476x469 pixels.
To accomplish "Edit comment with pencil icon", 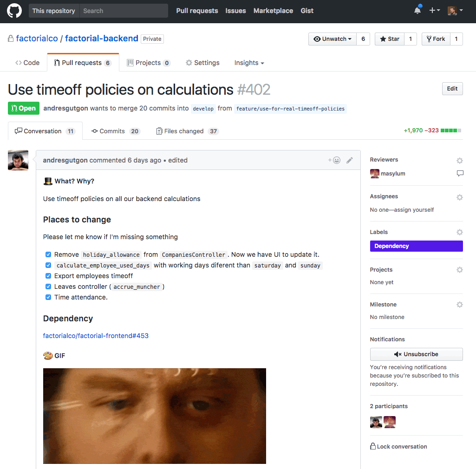I will (x=349, y=160).
